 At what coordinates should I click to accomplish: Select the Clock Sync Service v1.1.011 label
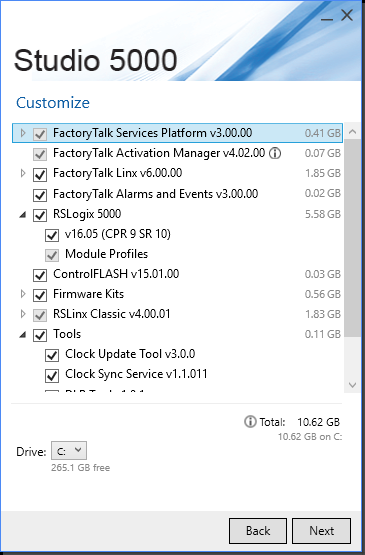point(136,374)
